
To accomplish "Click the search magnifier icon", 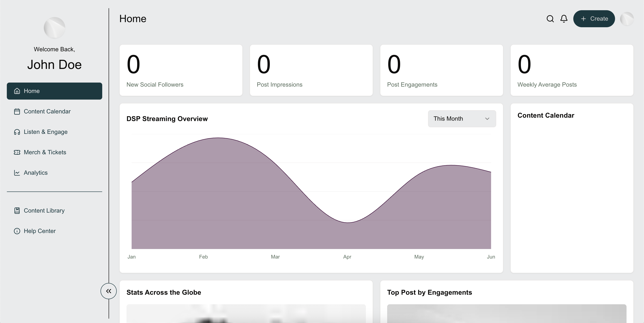I will (550, 19).
